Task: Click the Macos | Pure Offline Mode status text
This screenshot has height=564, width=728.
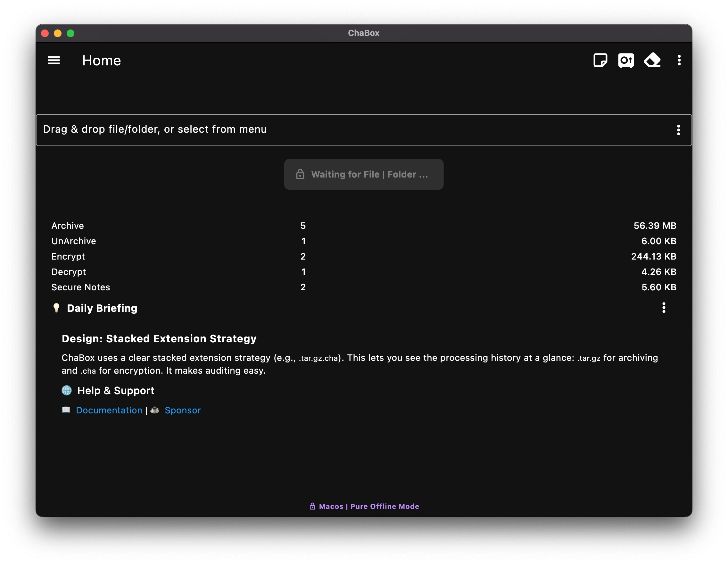Action: 369,506
